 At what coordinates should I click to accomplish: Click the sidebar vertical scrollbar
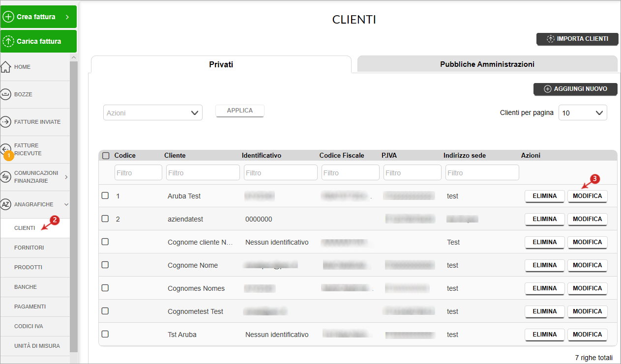point(74,206)
